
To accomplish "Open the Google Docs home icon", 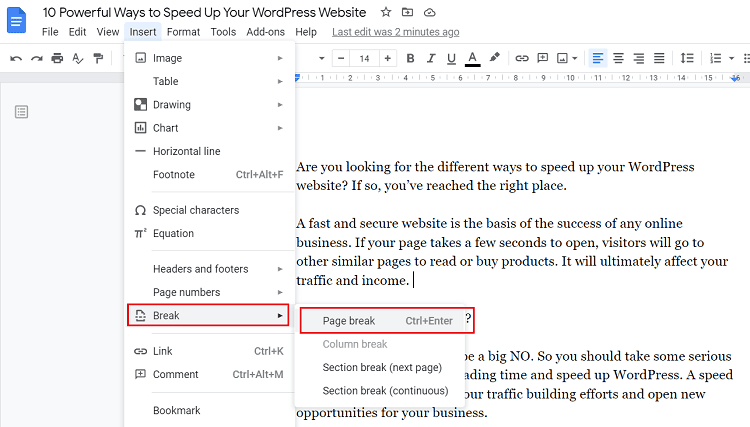I will tap(16, 21).
